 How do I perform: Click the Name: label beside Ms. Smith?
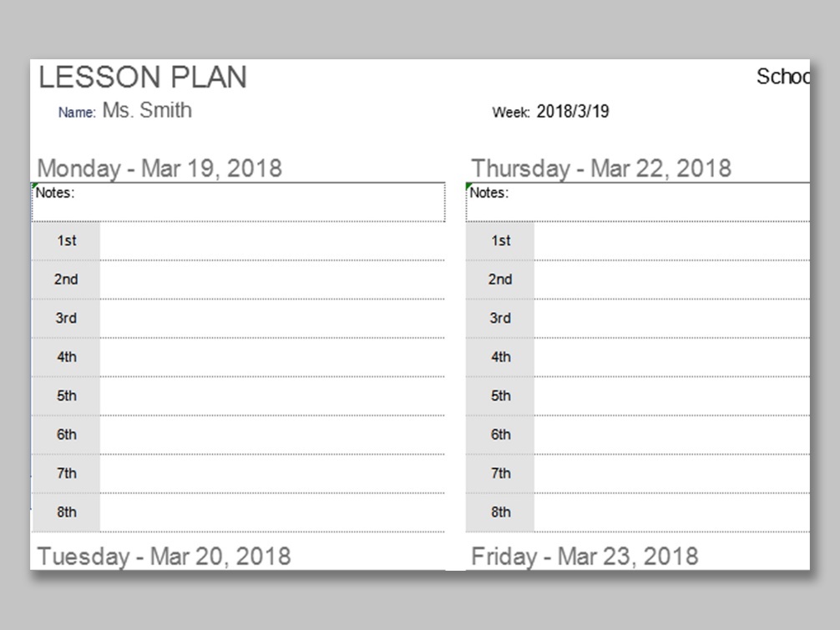[77, 113]
